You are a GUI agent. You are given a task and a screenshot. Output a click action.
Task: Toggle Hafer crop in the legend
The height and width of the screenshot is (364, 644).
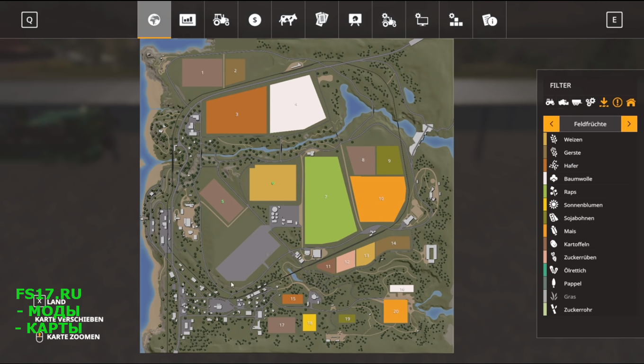[x=590, y=165]
